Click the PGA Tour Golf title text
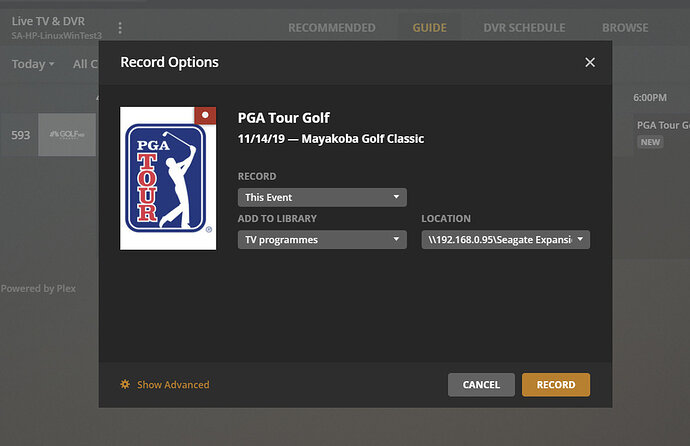690x446 pixels. [x=284, y=118]
